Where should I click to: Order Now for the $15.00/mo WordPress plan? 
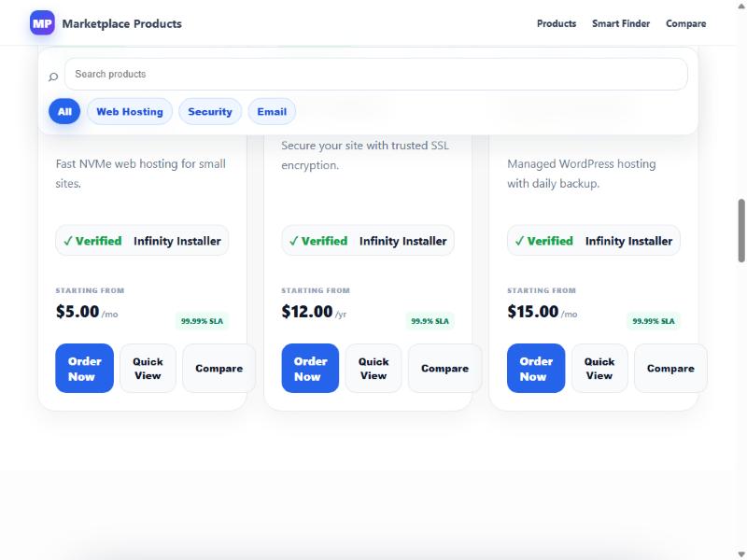coord(536,368)
